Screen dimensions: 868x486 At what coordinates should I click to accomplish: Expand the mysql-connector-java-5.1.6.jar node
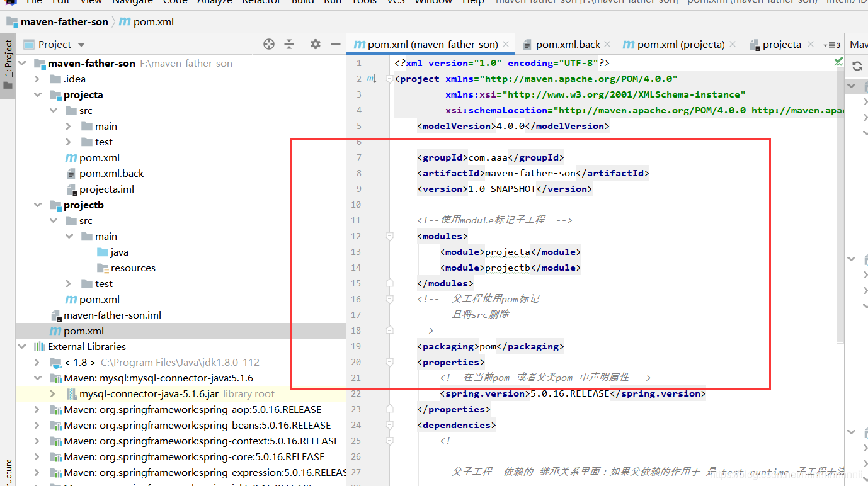(53, 394)
